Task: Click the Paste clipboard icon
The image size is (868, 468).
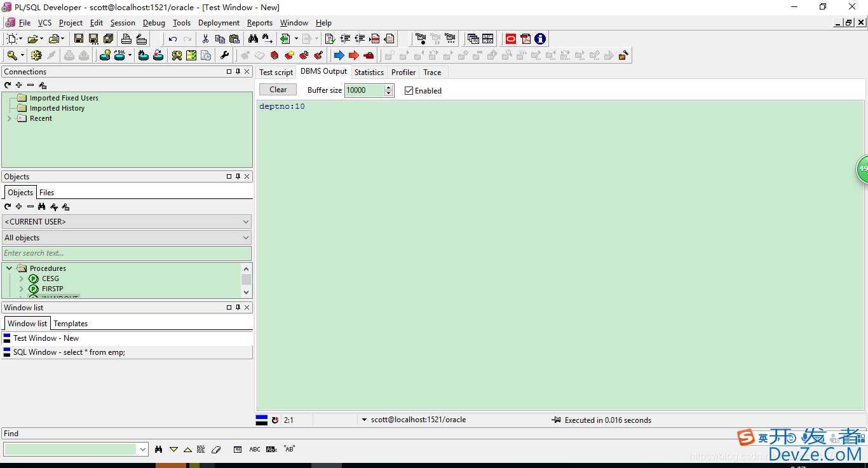Action: (234, 39)
